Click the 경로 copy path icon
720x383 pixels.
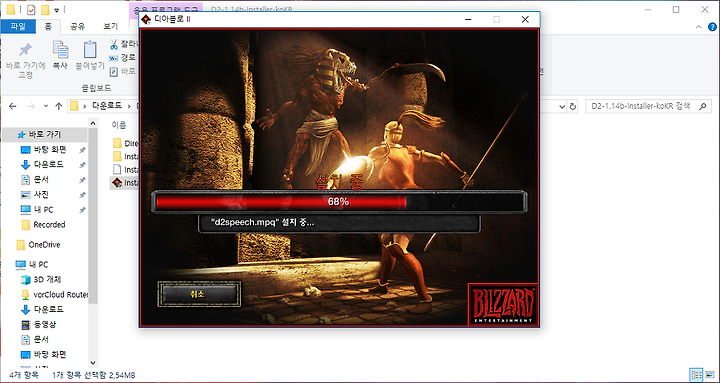(x=114, y=58)
